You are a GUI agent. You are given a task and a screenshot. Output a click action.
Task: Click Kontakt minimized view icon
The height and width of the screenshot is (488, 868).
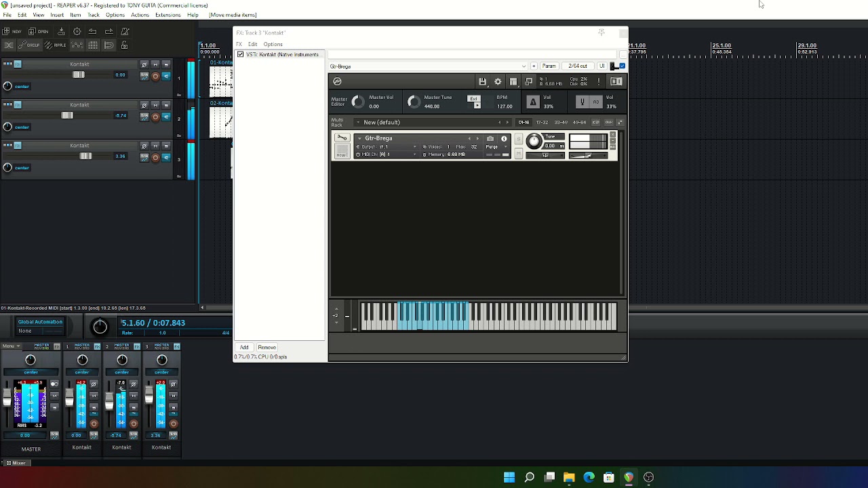coord(529,81)
